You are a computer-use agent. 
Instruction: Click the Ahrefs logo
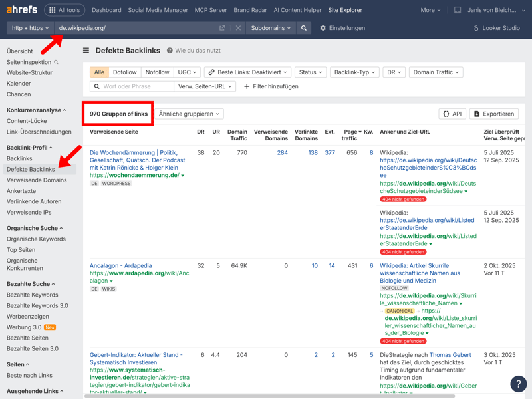[22, 10]
